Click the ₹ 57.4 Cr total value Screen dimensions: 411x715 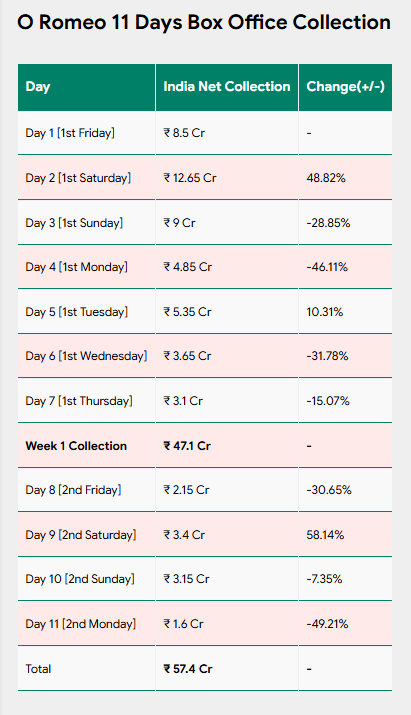point(188,669)
